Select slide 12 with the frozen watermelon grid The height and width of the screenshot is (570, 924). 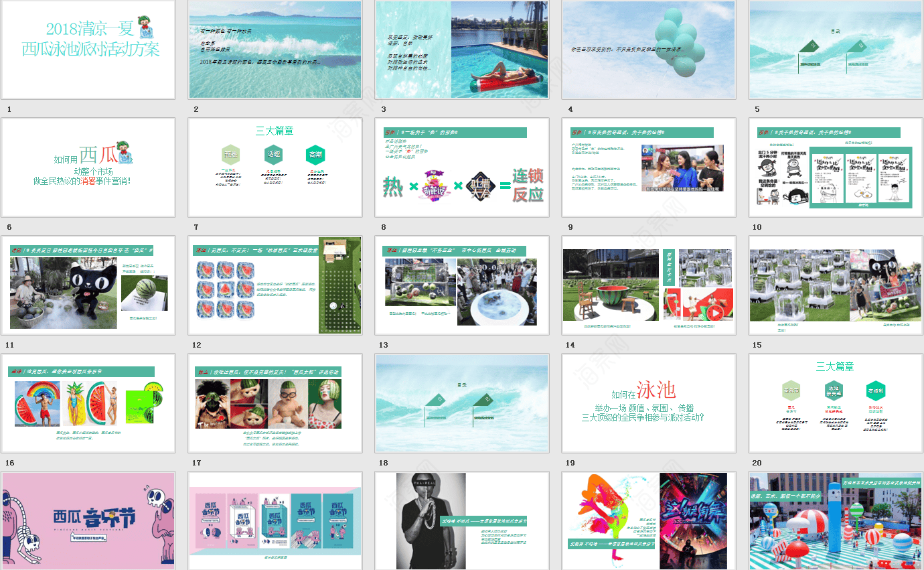(275, 285)
